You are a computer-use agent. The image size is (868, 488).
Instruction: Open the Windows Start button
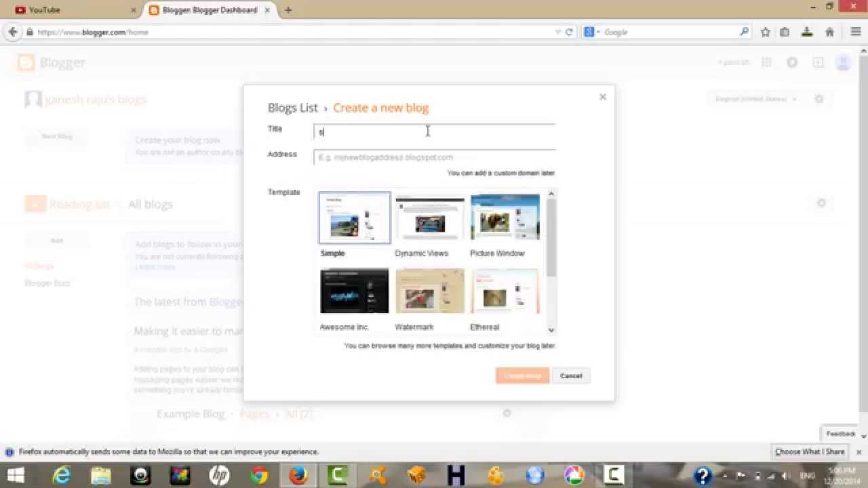[x=15, y=475]
